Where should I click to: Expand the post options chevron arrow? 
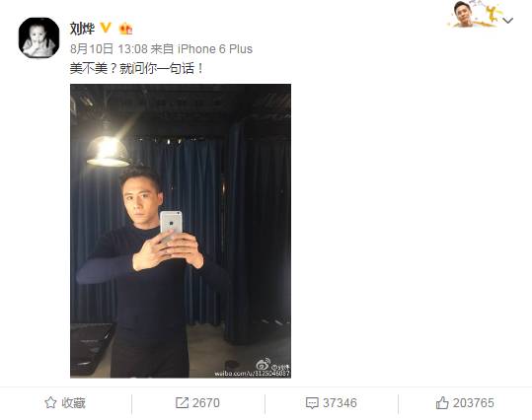tap(508, 21)
